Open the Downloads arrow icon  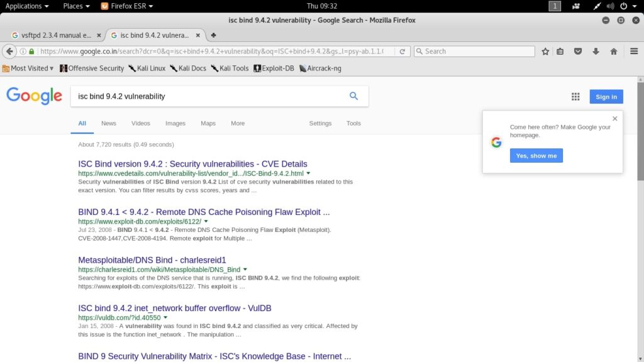596,52
